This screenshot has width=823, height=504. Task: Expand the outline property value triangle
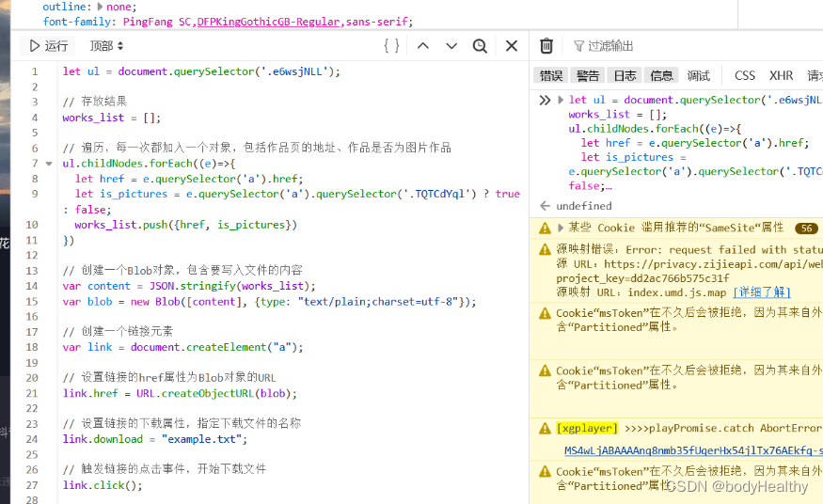[x=100, y=7]
